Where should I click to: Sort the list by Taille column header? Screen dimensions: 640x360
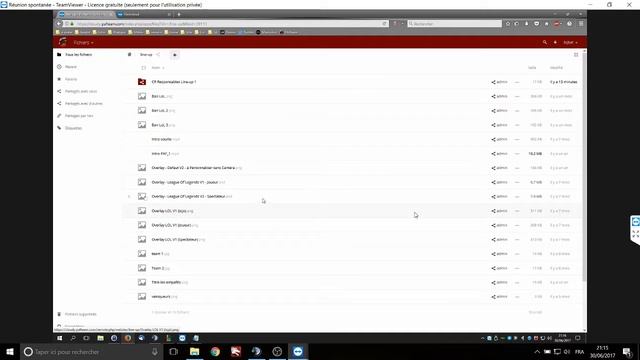tap(532, 68)
